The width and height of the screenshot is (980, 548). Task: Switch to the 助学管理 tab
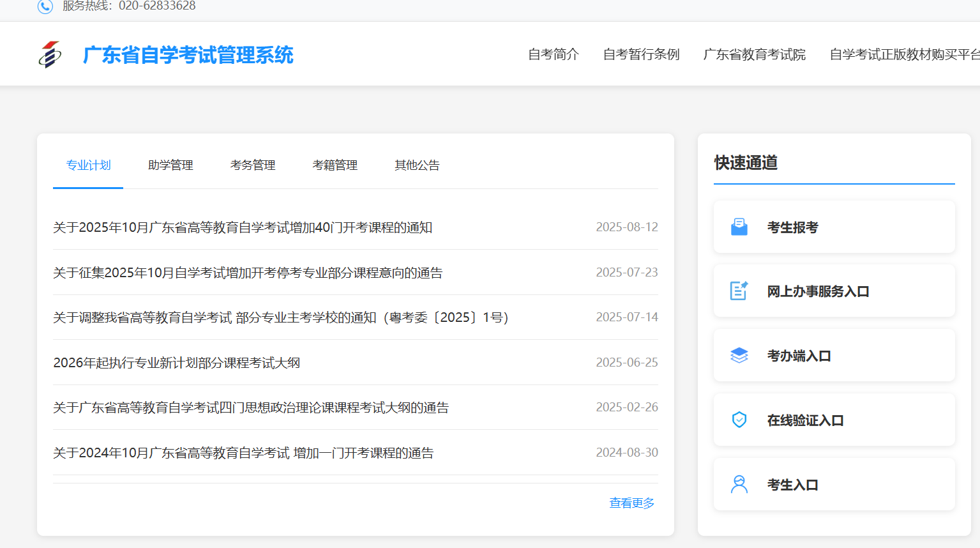(x=170, y=165)
